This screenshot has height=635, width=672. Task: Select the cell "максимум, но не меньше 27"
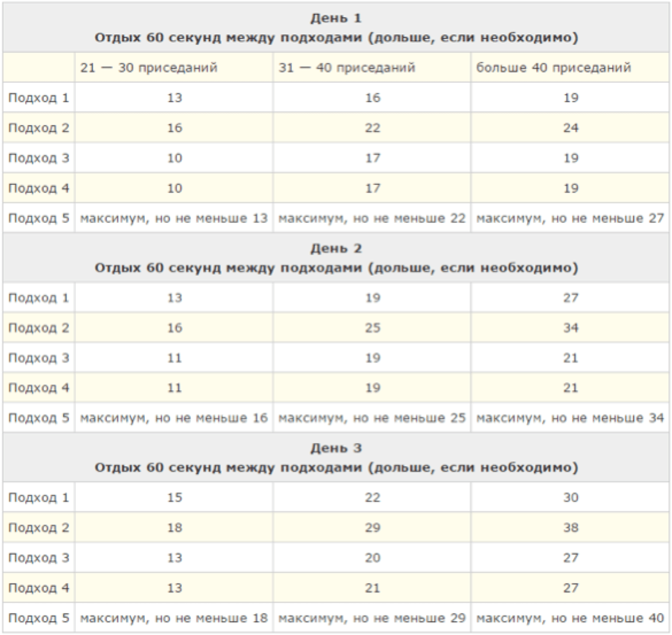pyautogui.click(x=570, y=219)
